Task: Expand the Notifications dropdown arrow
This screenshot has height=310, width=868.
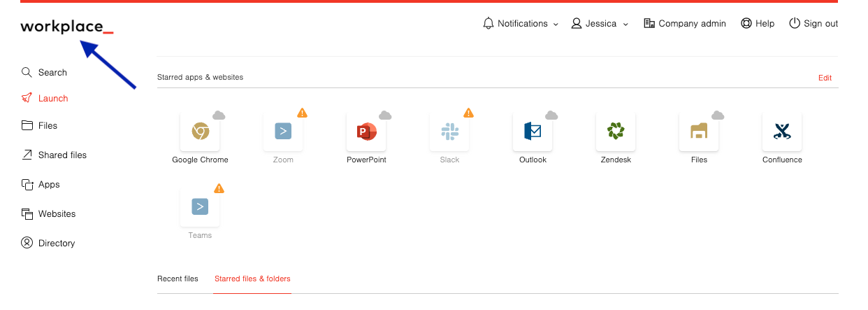Action: coord(556,24)
